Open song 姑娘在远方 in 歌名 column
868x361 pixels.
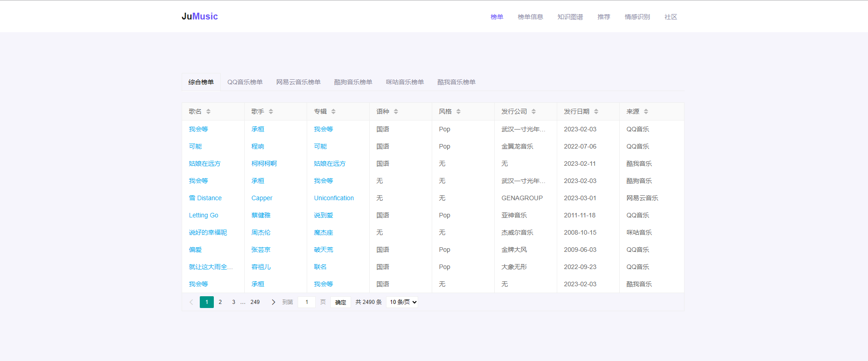point(205,164)
